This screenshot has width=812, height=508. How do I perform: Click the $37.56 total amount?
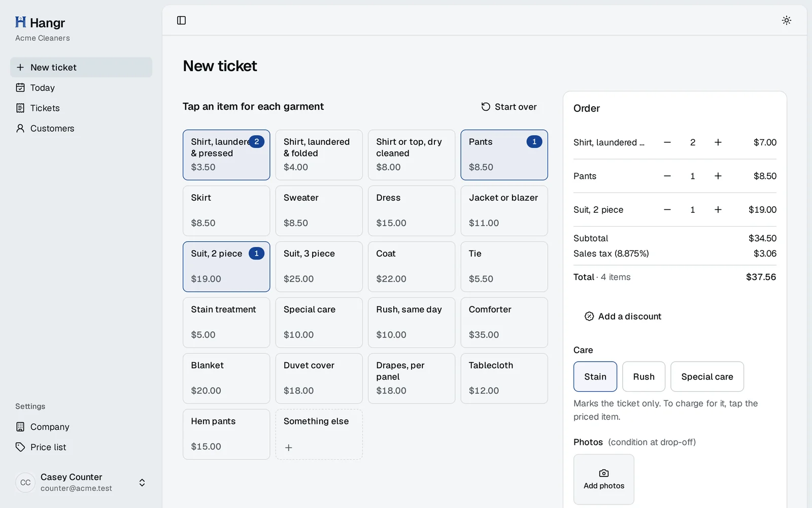click(761, 277)
